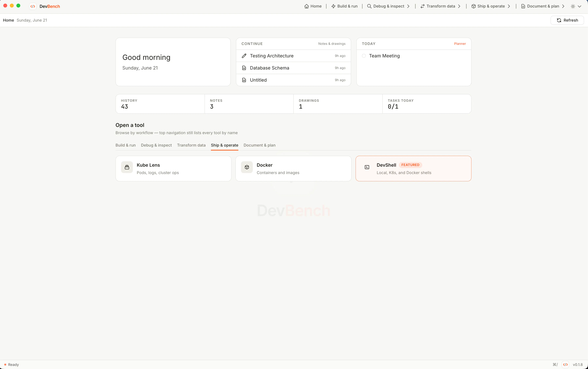Click the FEATURED badge on DevShell
This screenshot has height=369, width=588.
[x=410, y=165]
